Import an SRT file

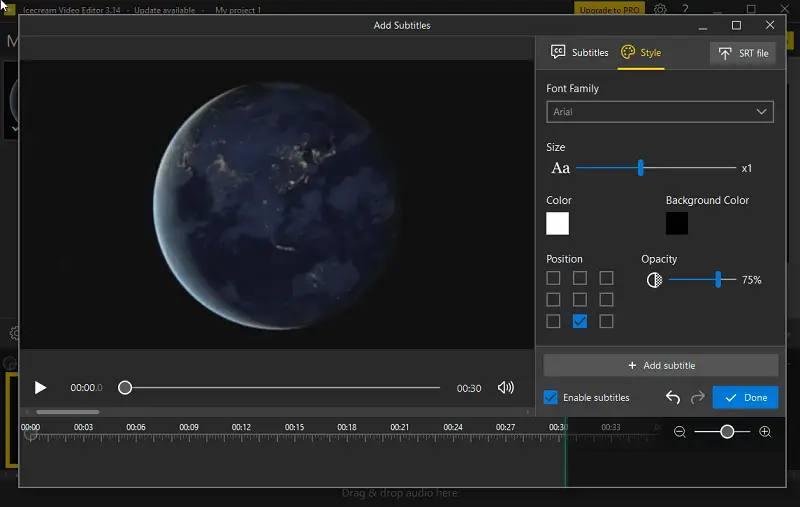pos(743,53)
